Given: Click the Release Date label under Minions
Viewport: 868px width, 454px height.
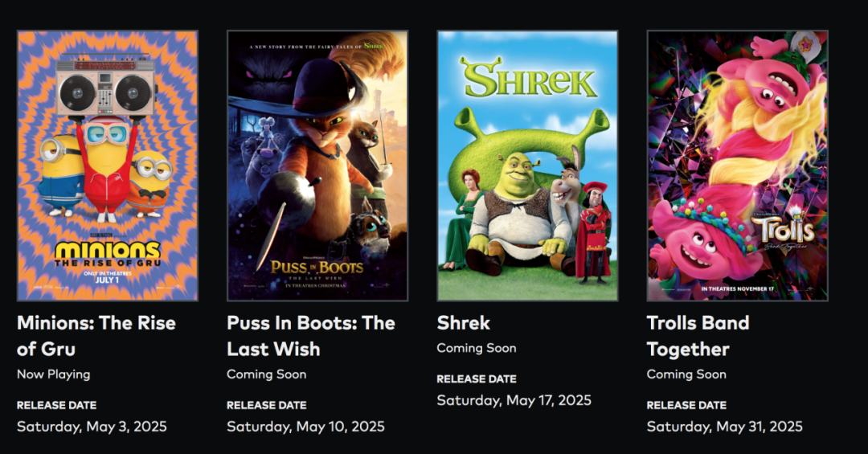Looking at the screenshot, I should (56, 405).
